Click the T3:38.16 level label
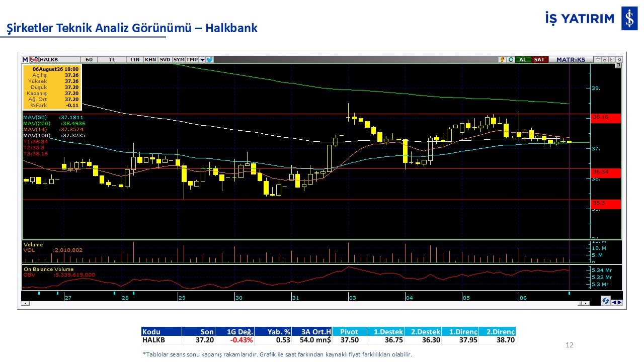Image resolution: width=644 pixels, height=362 pixels. click(x=36, y=153)
